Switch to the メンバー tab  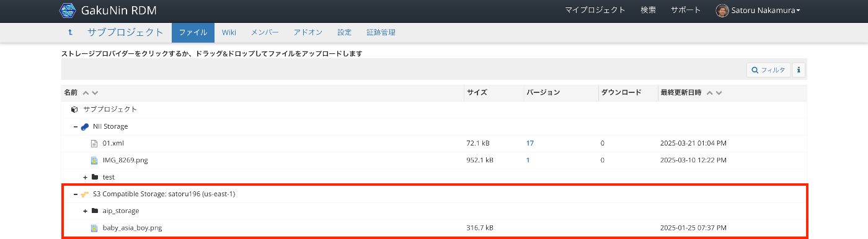click(x=265, y=33)
